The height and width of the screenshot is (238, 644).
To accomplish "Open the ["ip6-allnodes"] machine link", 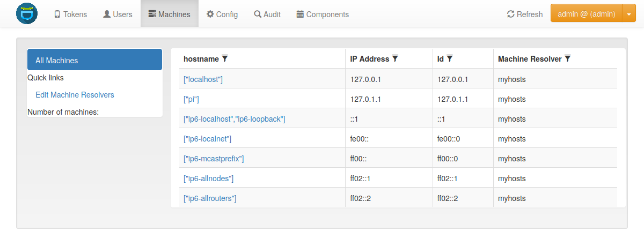I will pyautogui.click(x=208, y=178).
